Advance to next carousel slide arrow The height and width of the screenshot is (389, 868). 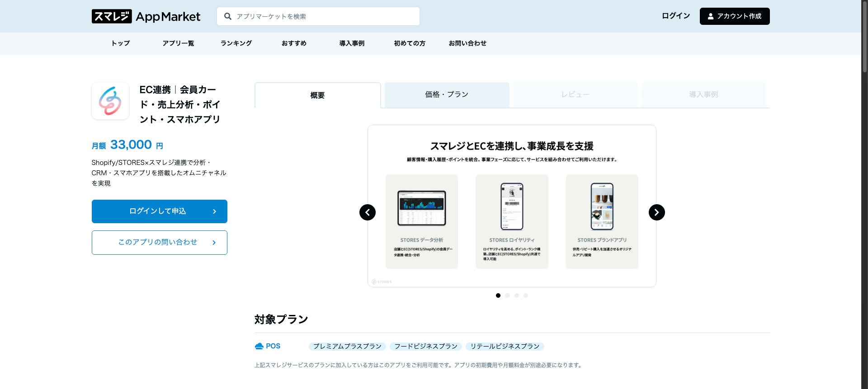(x=656, y=212)
